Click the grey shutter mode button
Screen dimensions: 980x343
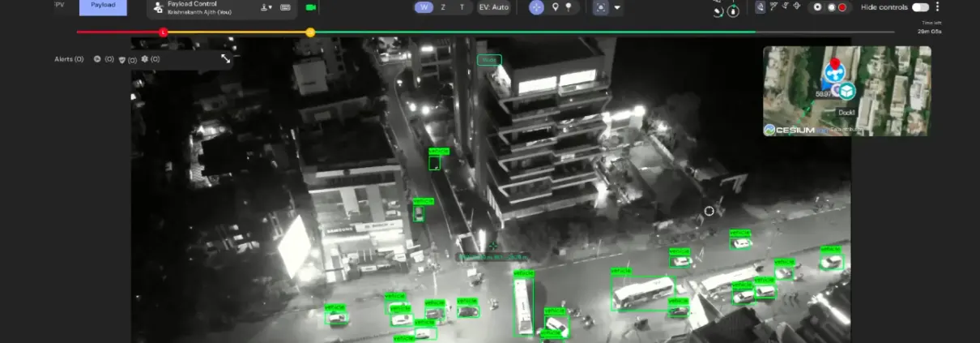point(831,7)
